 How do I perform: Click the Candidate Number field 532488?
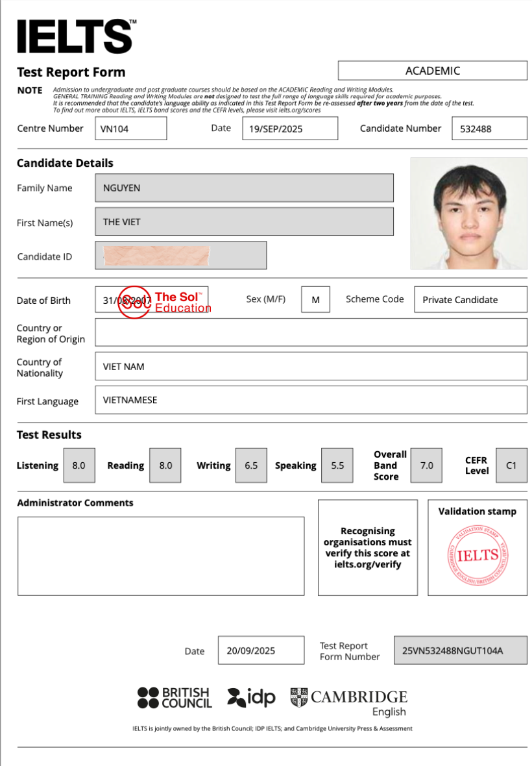[x=489, y=129]
